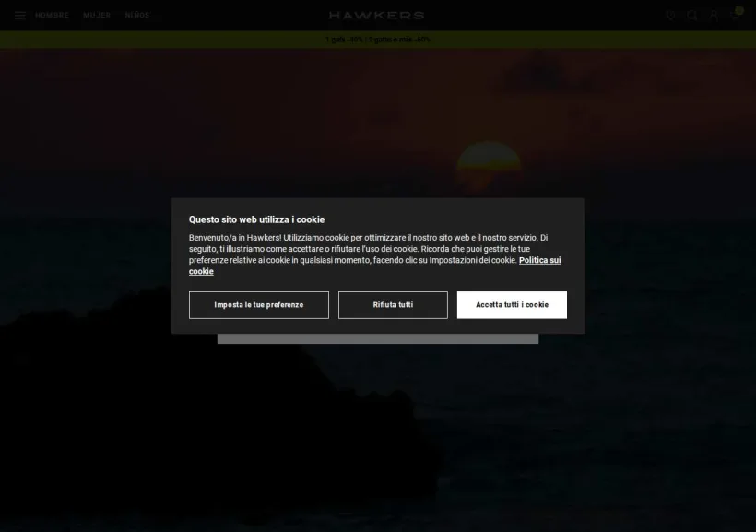Viewport: 756px width, 532px height.
Task: Go to the MUJER menu
Action: 97,16
